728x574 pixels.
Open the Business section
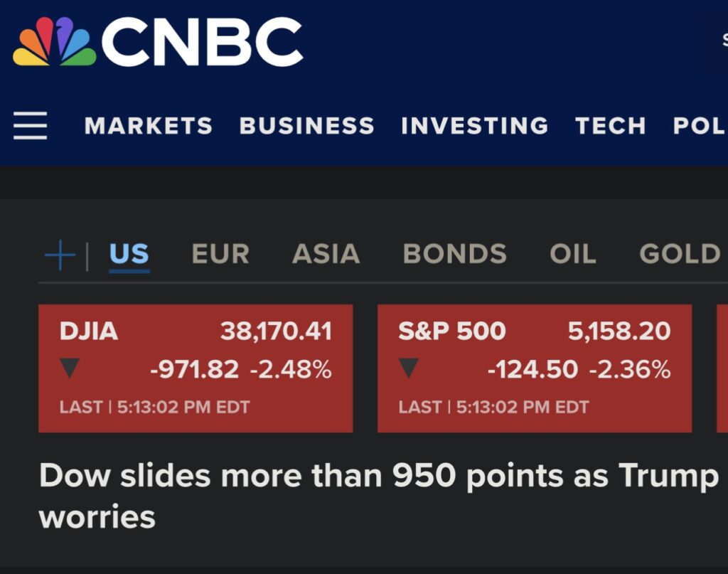(x=306, y=126)
